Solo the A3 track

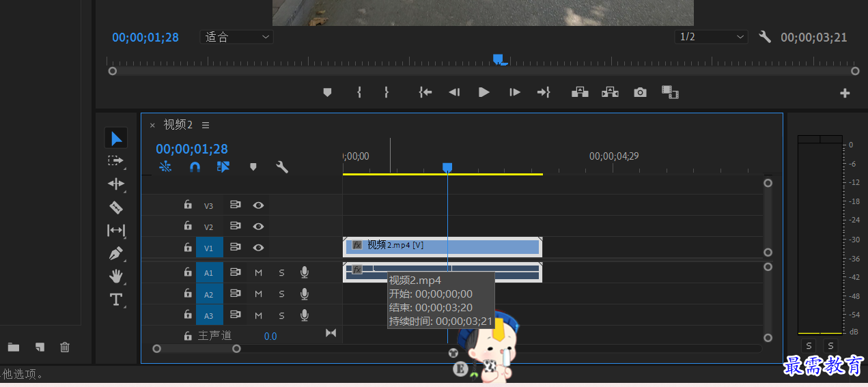[x=281, y=315]
